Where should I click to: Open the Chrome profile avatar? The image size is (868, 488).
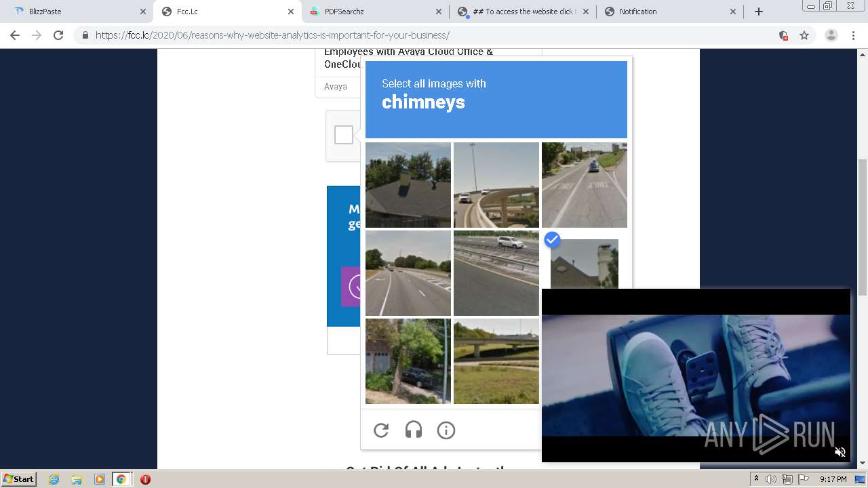click(x=831, y=35)
